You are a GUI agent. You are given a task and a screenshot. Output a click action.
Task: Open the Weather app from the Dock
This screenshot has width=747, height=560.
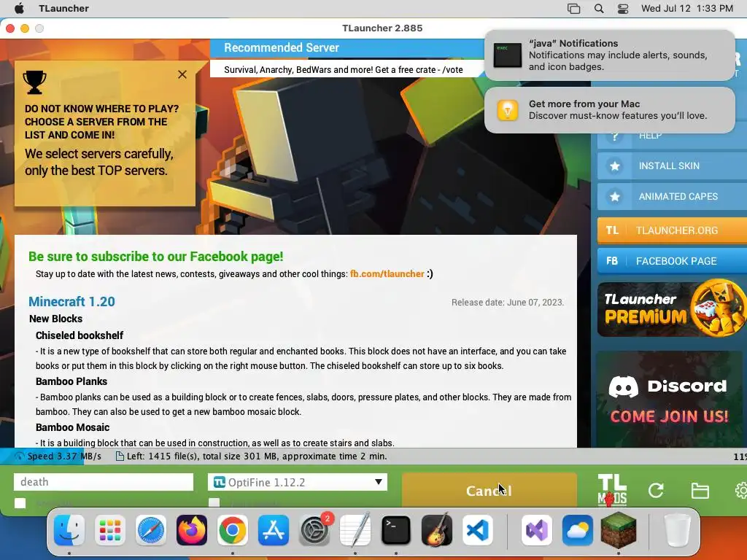(x=578, y=530)
